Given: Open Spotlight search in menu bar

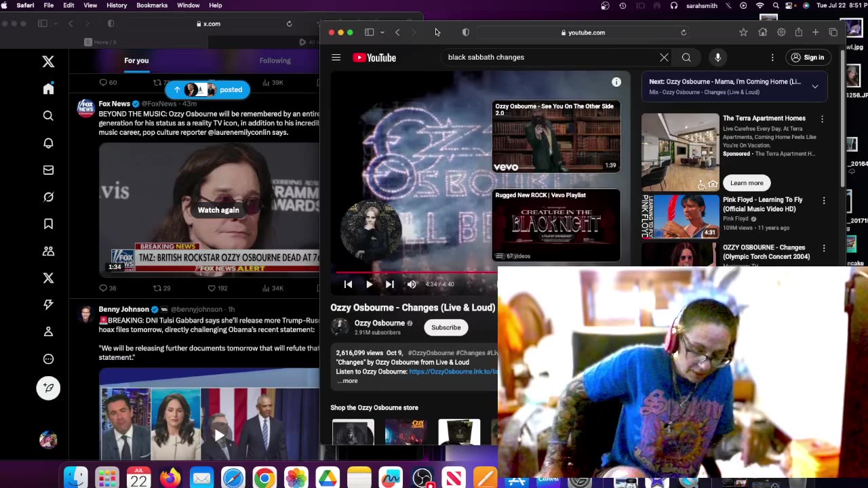Looking at the screenshot, I should click(776, 5).
